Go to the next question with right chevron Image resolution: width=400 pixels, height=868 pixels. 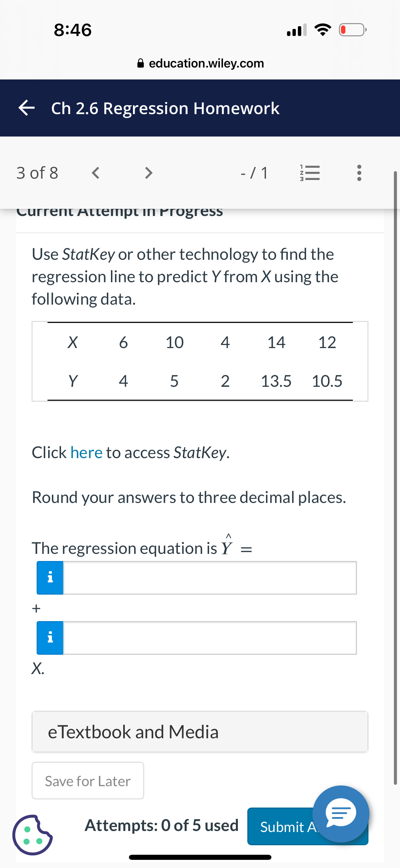[148, 173]
